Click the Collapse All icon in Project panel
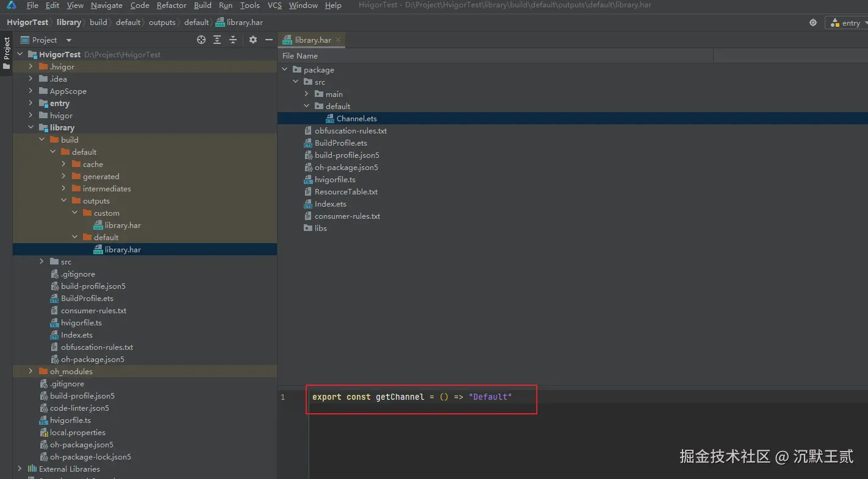The image size is (868, 479). click(x=233, y=40)
